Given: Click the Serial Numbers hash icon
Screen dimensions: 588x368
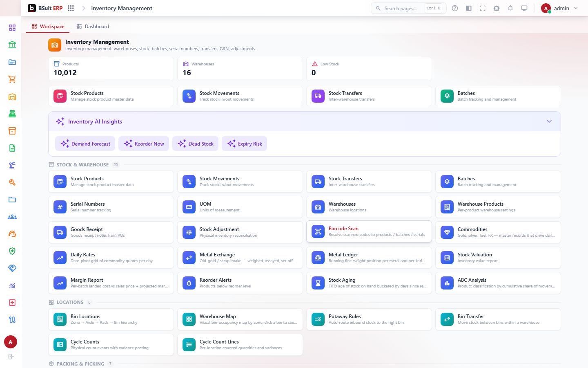Looking at the screenshot, I should click(x=60, y=207).
